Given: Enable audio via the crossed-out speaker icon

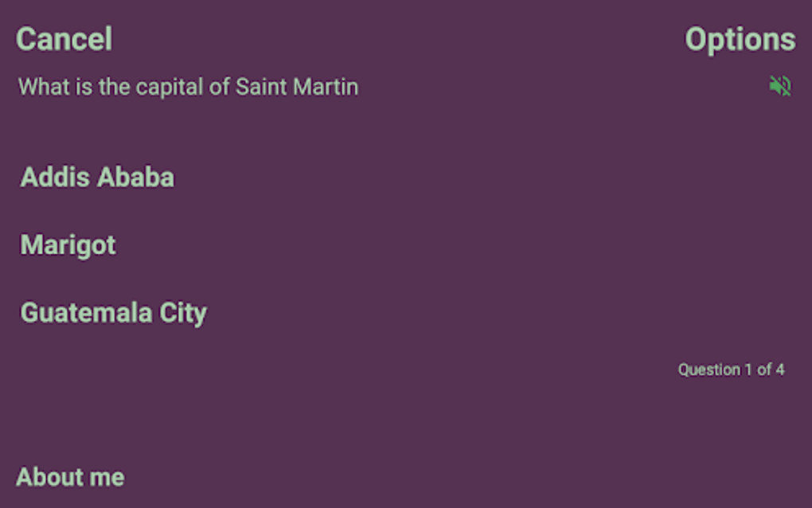Looking at the screenshot, I should (x=780, y=86).
